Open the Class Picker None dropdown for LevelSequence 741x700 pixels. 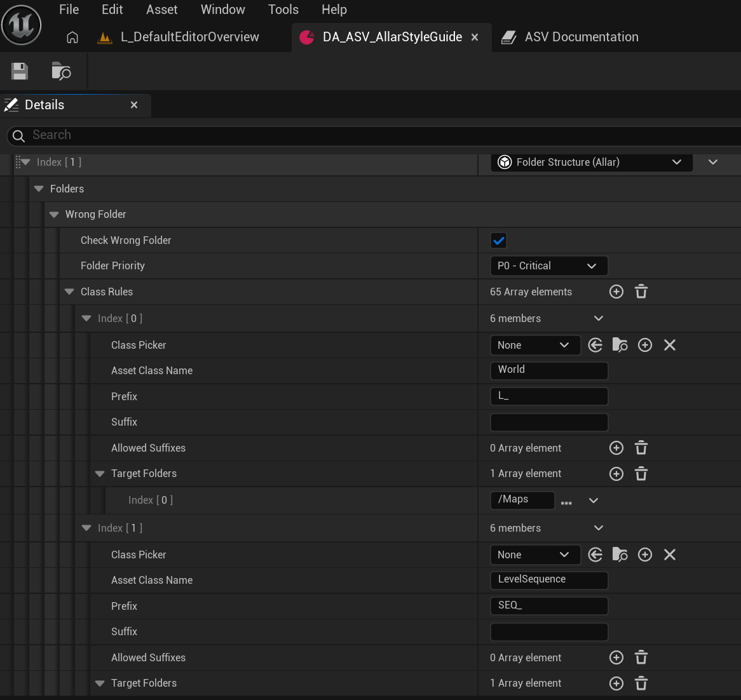click(x=536, y=555)
